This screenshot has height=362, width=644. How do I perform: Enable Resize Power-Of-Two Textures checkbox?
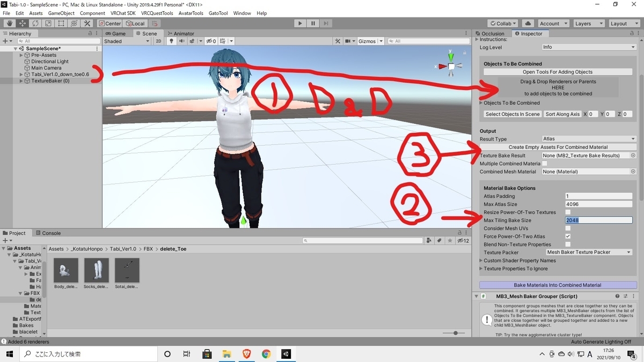point(568,212)
